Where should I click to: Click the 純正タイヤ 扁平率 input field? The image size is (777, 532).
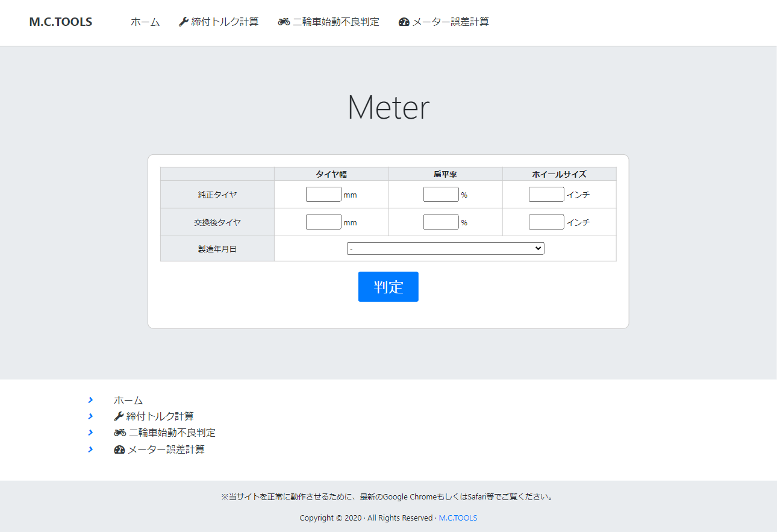point(441,195)
